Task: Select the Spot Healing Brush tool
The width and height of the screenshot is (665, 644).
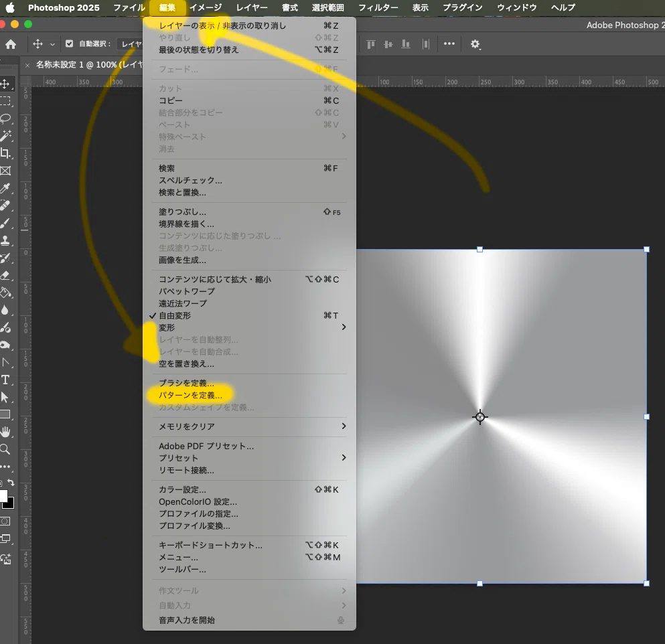Action: [x=5, y=206]
